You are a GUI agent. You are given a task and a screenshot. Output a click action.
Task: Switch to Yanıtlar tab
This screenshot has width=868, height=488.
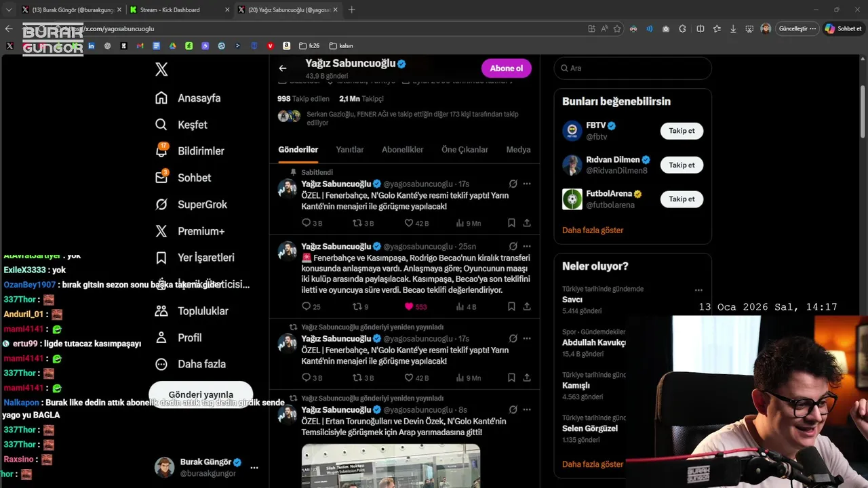pos(350,149)
